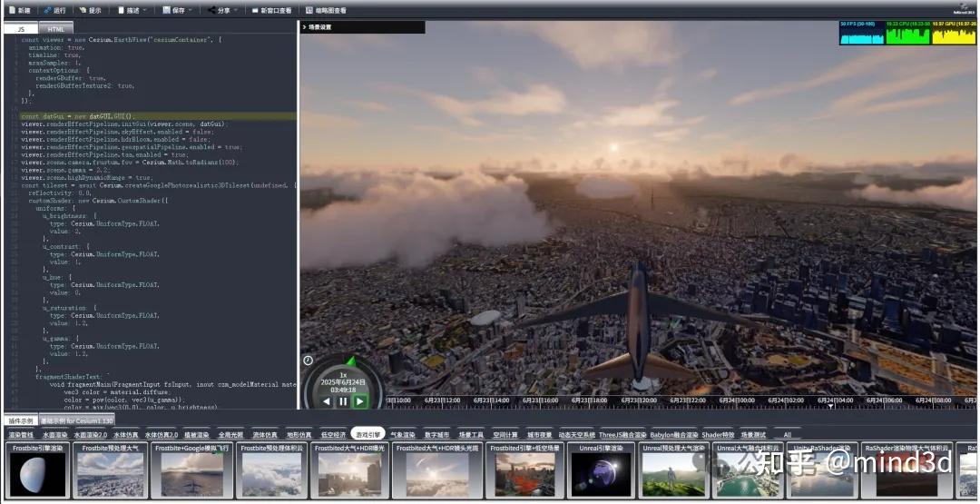Viewport: 980px width, 504px height.
Task: Open the 保存 (Save) dropdown
Action: [177, 10]
